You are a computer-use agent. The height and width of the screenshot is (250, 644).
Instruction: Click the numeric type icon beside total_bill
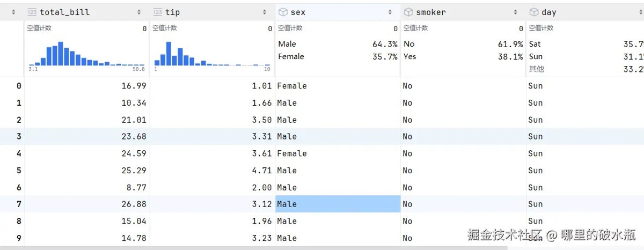32,12
